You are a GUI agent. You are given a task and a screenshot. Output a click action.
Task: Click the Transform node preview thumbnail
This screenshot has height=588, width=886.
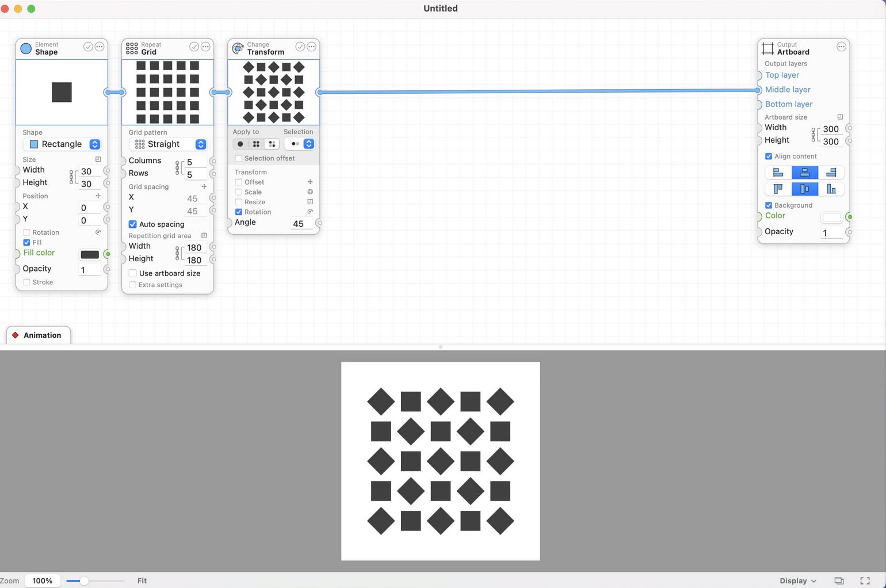273,92
